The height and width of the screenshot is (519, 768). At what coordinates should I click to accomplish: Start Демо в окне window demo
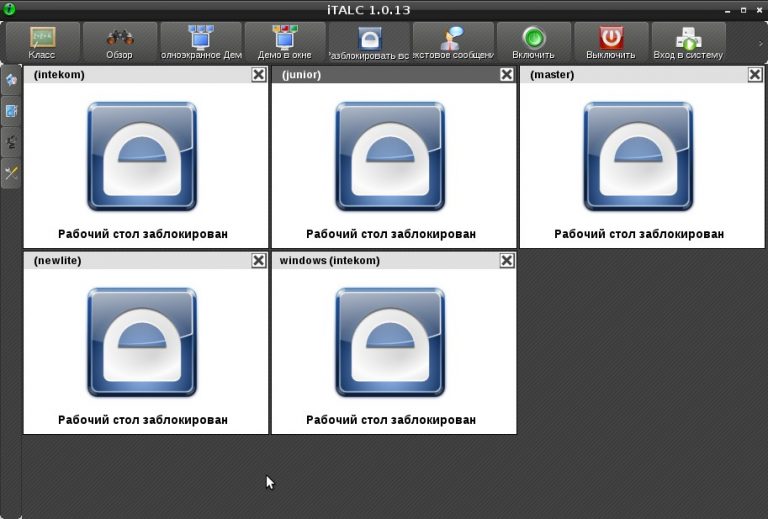coord(285,43)
